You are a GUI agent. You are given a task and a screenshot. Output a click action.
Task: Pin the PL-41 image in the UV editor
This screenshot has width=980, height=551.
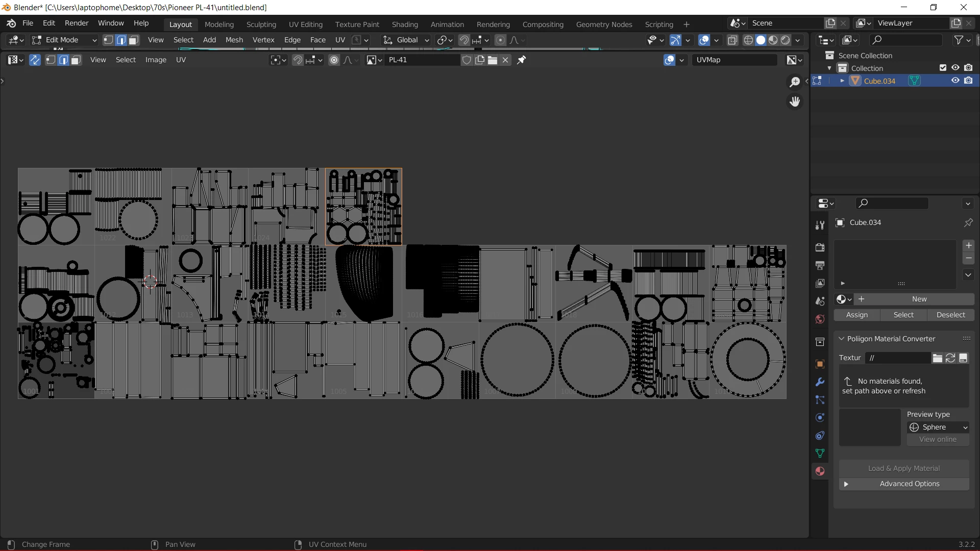(521, 60)
